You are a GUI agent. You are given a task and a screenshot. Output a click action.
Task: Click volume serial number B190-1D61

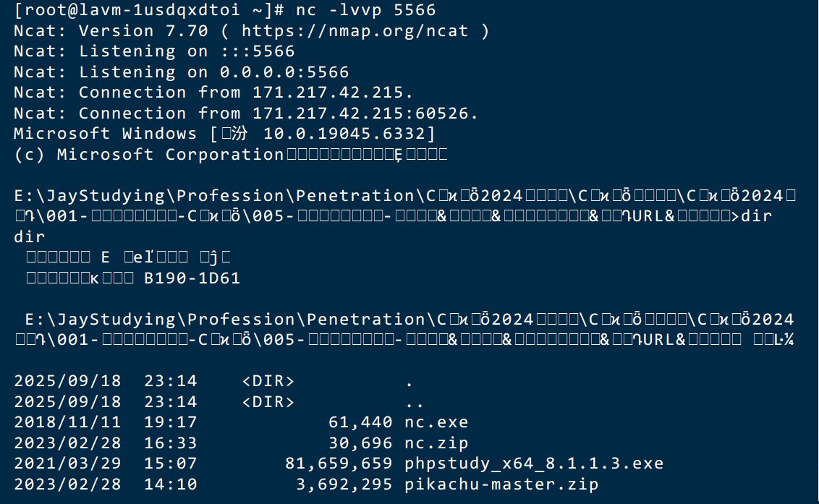pyautogui.click(x=192, y=278)
